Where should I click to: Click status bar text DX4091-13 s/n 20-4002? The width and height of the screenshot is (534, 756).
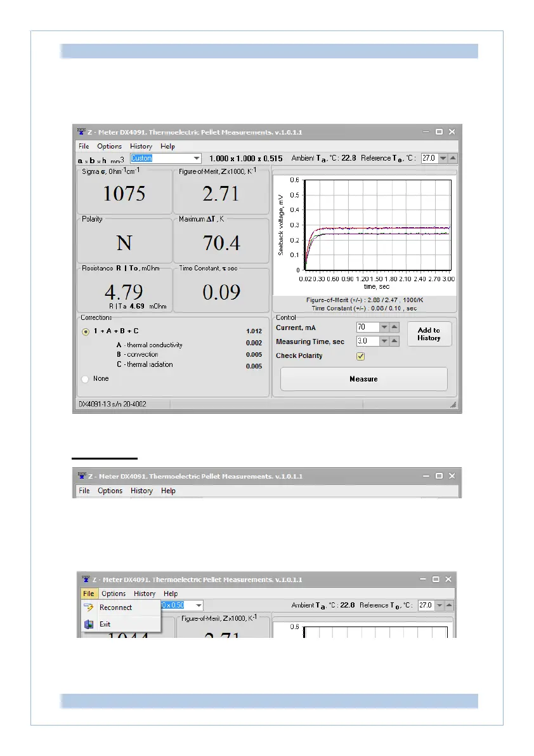[113, 404]
